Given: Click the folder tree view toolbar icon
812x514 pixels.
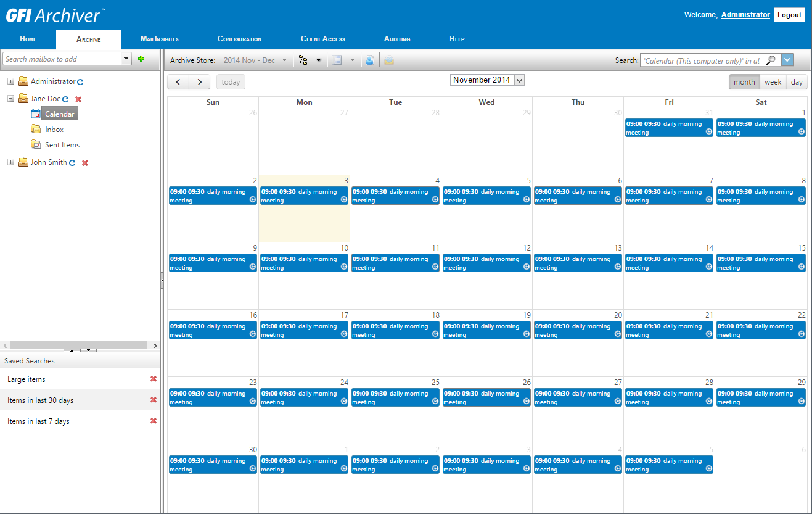Looking at the screenshot, I should coord(303,60).
